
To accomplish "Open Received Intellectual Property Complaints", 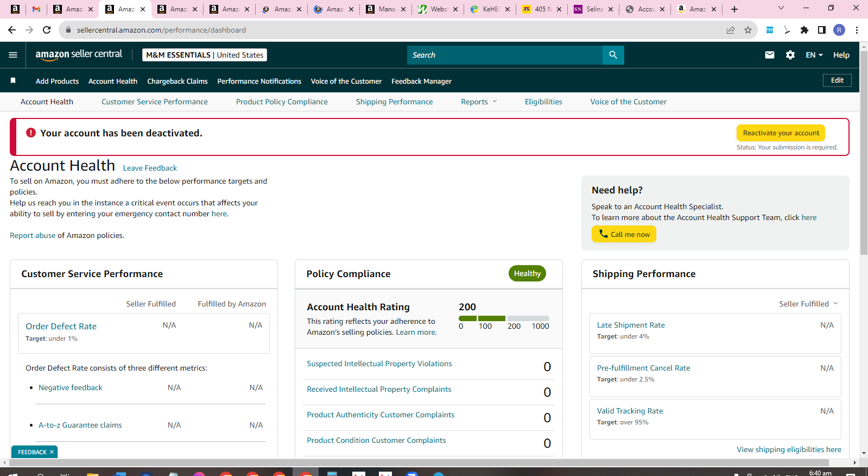I will coord(379,389).
